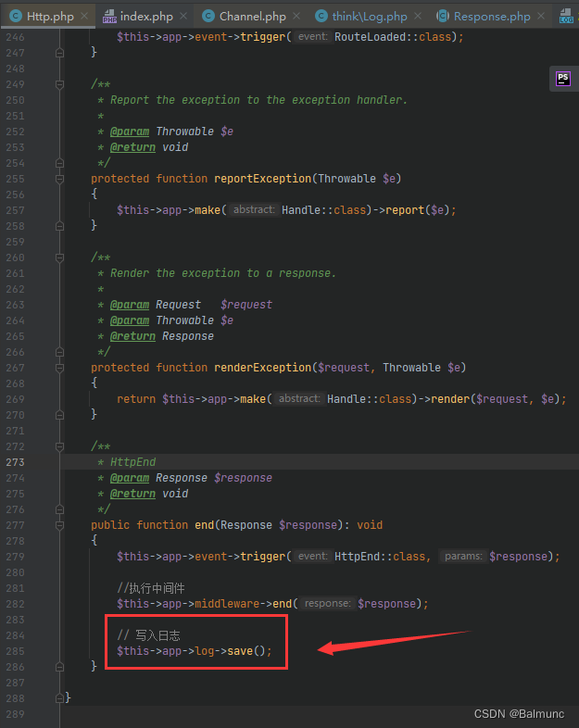Click the 写入日志 comment on line 284

(148, 635)
